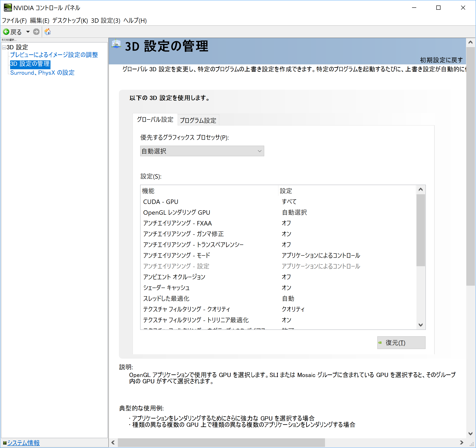Collapse the 3D 設定 tree node
Image resolution: width=476 pixels, height=448 pixels.
click(4, 47)
